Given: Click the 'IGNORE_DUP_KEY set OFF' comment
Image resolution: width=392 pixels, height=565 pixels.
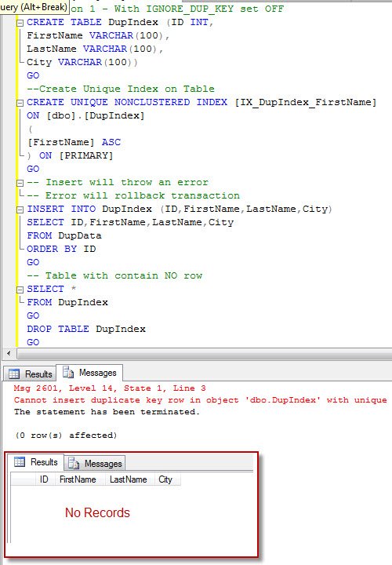Looking at the screenshot, I should [x=215, y=9].
